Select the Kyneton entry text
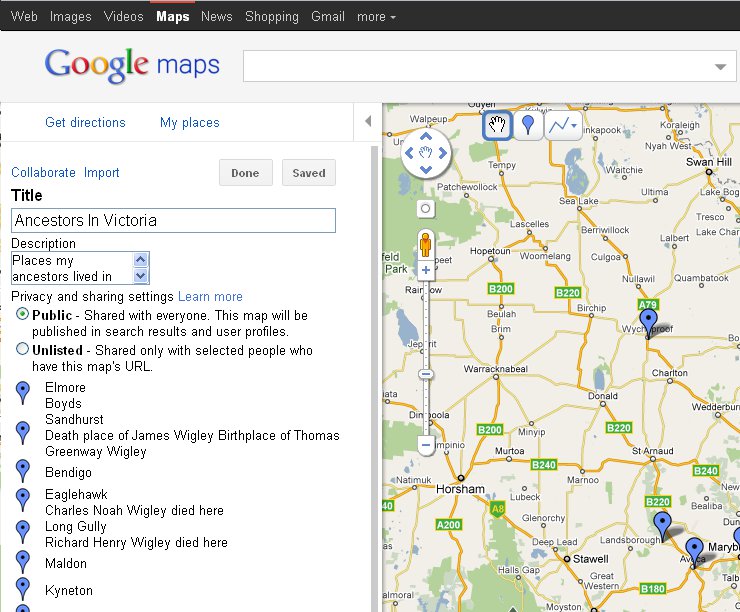Image resolution: width=740 pixels, height=612 pixels. [x=69, y=591]
